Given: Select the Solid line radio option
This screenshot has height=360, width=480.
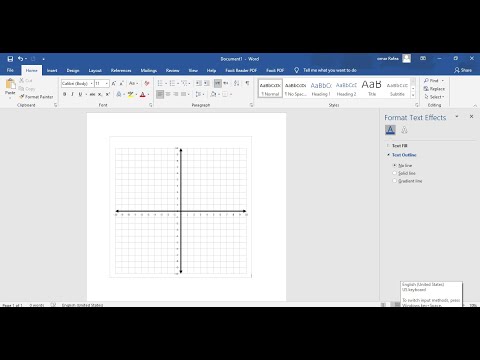Looking at the screenshot, I should [395, 173].
